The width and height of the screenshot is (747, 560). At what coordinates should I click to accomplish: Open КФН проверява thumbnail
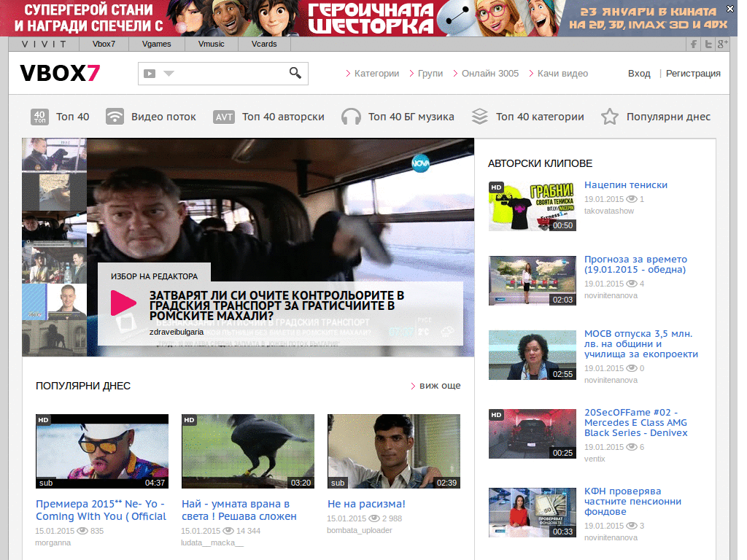pos(533,513)
